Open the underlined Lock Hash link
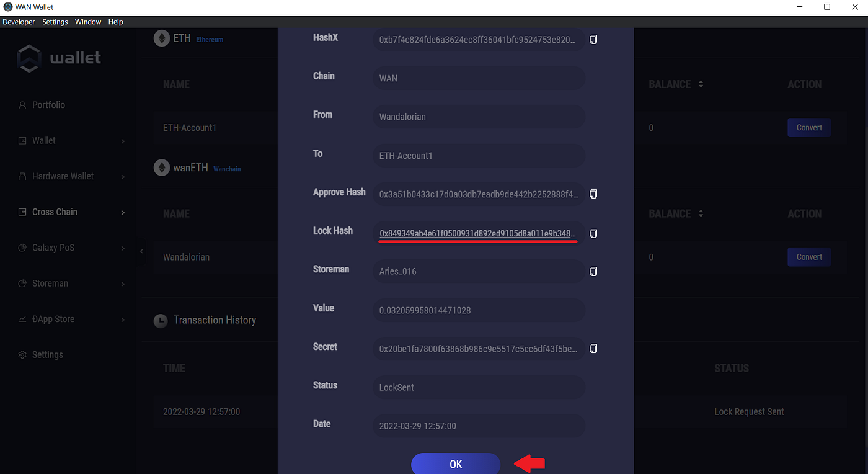The image size is (868, 474). tap(477, 233)
